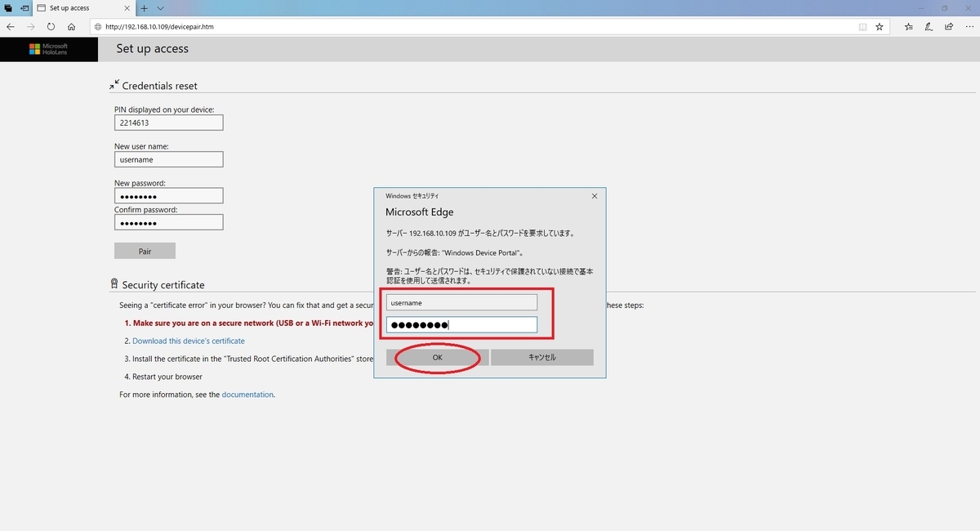Click the tabs you've set aside icon

point(8,7)
